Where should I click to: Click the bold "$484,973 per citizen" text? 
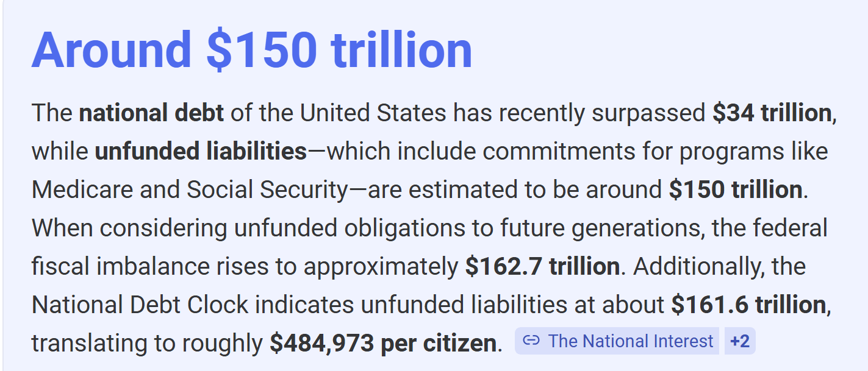click(383, 344)
